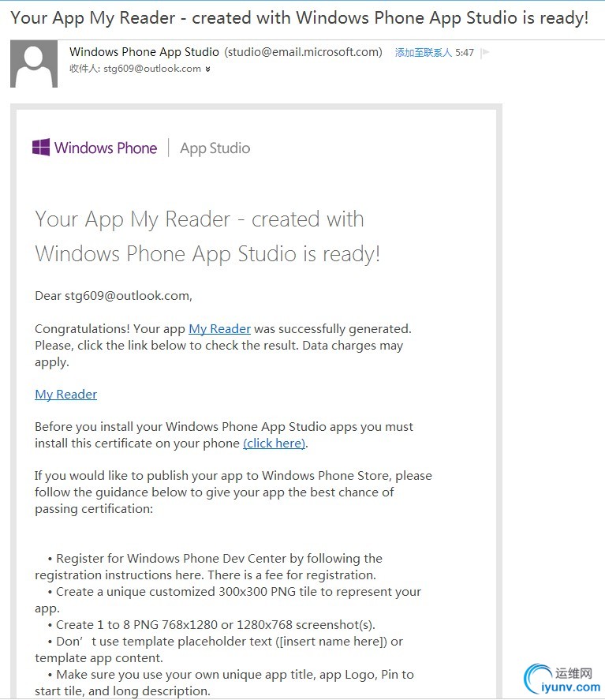This screenshot has height=700, width=605.
Task: Click the 5:47 received time
Action: click(465, 53)
